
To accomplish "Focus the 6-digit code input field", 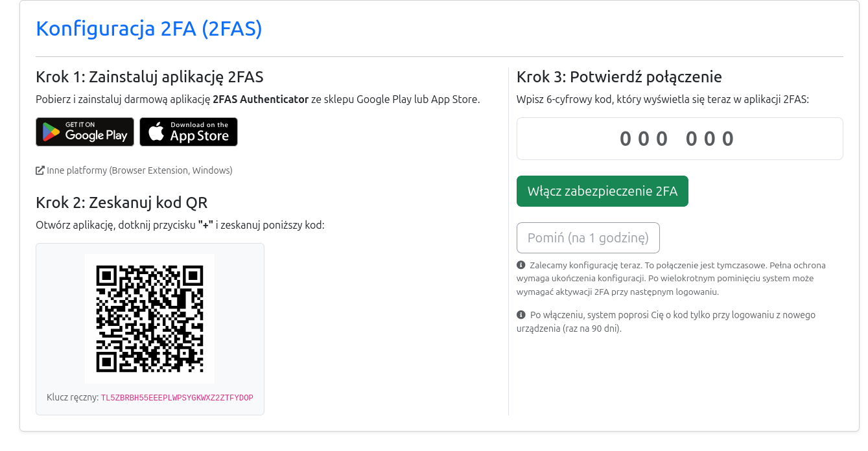I will tap(679, 139).
